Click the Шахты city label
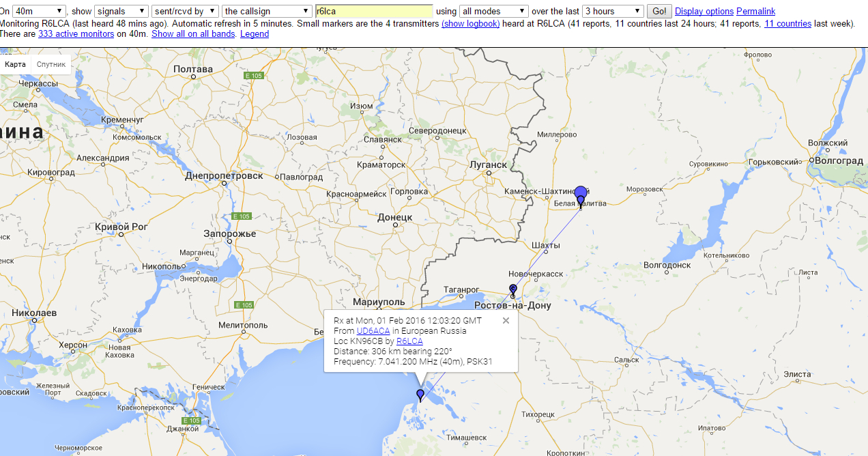Screen dimensions: 868x456 pos(546,246)
